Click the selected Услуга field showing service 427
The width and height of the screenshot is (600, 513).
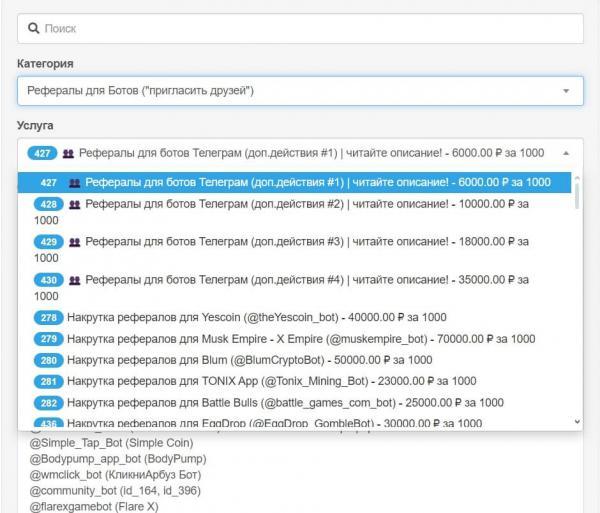pyautogui.click(x=300, y=153)
